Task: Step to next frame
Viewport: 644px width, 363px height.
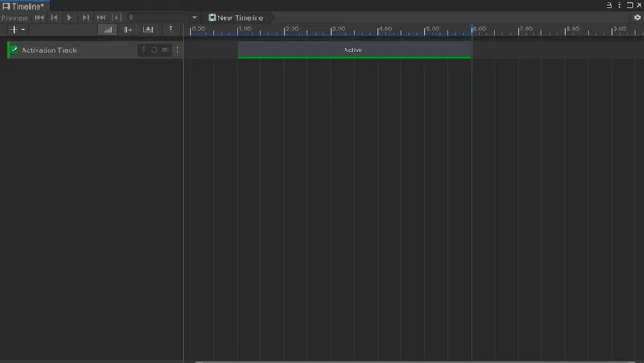Action: (x=85, y=17)
